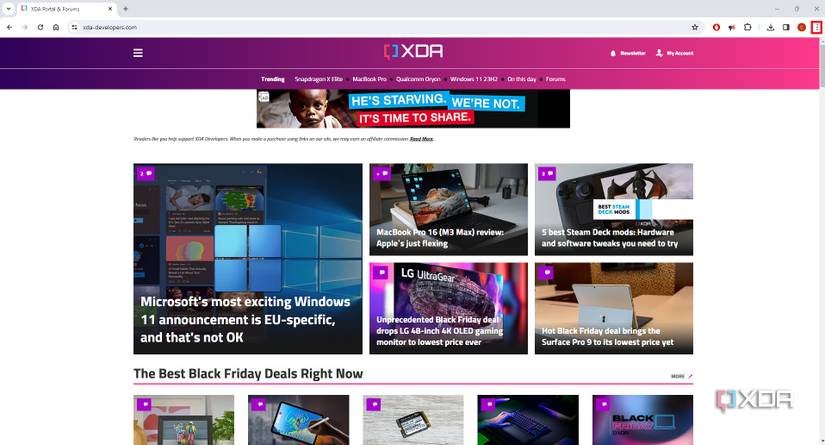Open Qualcomm Oryon trending topic
Viewport: 825px width, 445px height.
tap(418, 79)
